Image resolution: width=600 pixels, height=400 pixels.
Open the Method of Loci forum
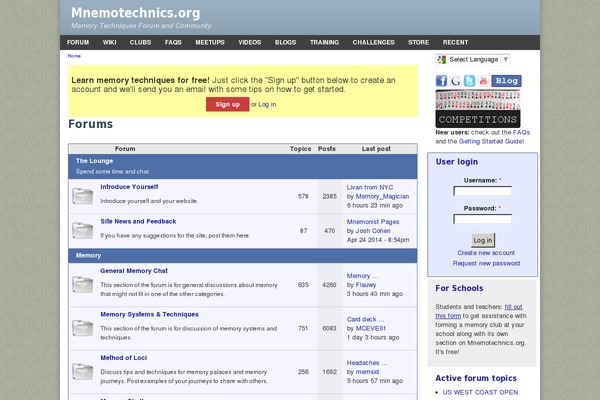click(x=124, y=358)
